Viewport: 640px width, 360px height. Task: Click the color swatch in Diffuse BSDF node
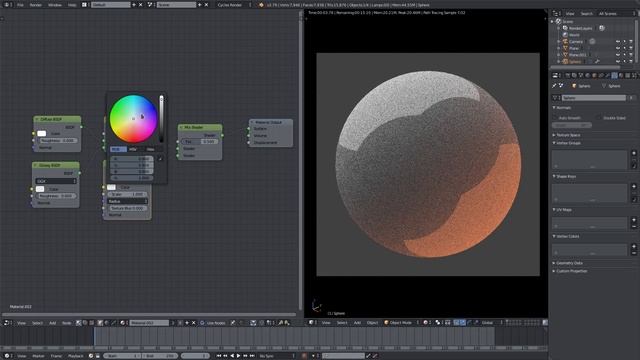tap(42, 133)
